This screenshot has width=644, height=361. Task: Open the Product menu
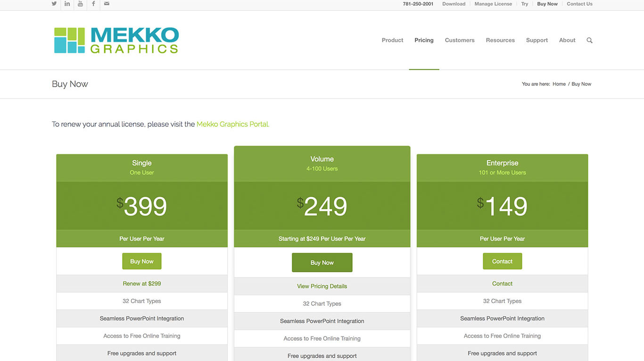(x=392, y=41)
